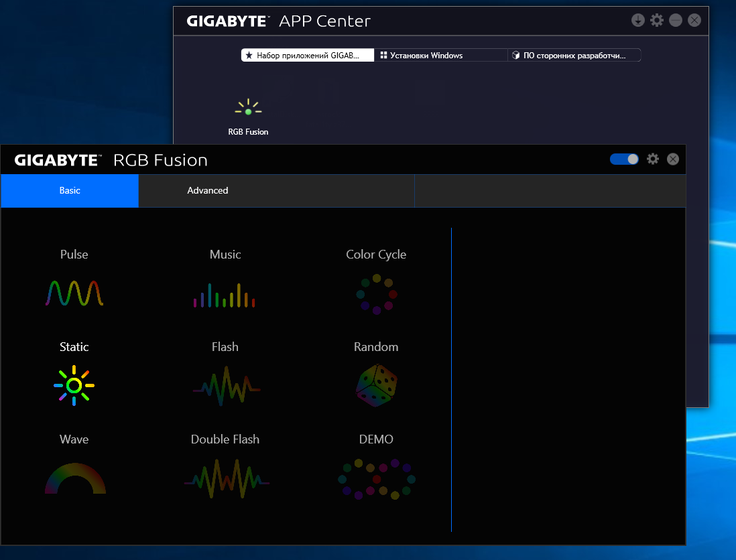Click the Color Cycle label text
Viewport: 736px width, 560px height.
[x=376, y=255]
